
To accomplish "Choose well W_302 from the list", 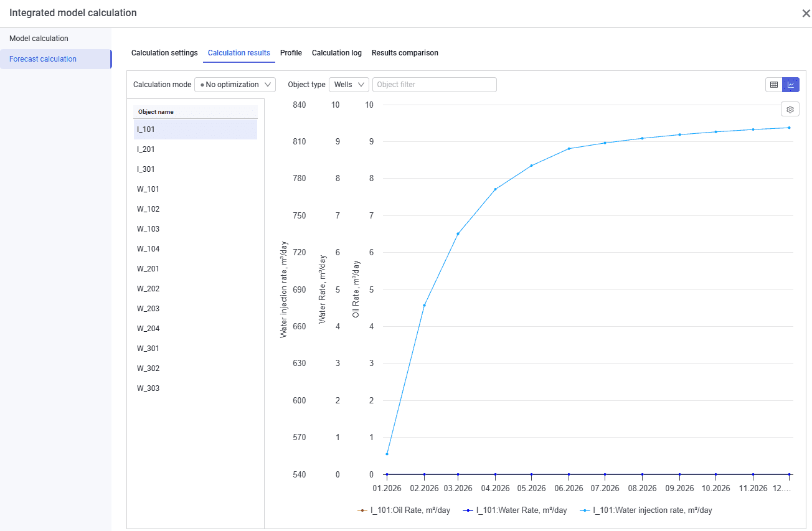I will click(195, 369).
